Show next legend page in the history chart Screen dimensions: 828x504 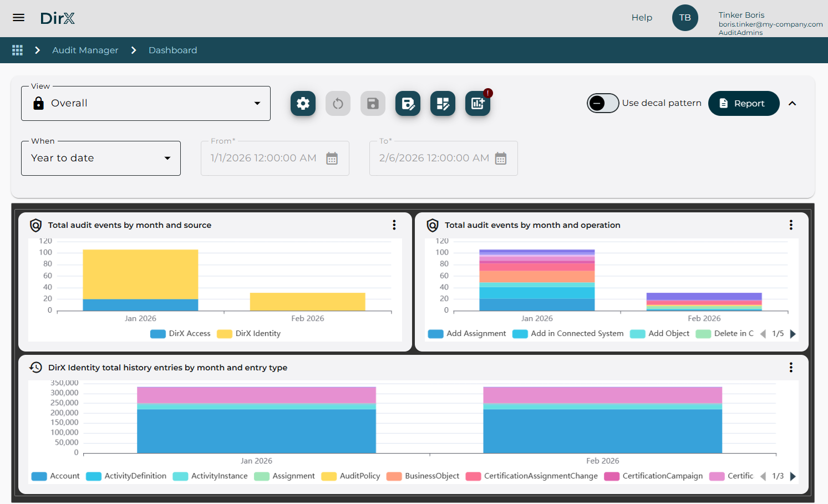click(793, 476)
